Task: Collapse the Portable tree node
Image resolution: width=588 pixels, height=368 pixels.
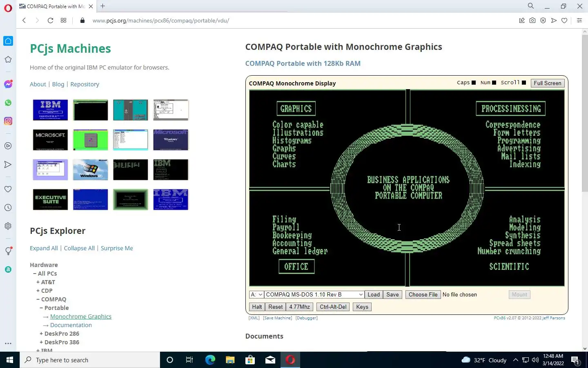Action: pos(41,308)
